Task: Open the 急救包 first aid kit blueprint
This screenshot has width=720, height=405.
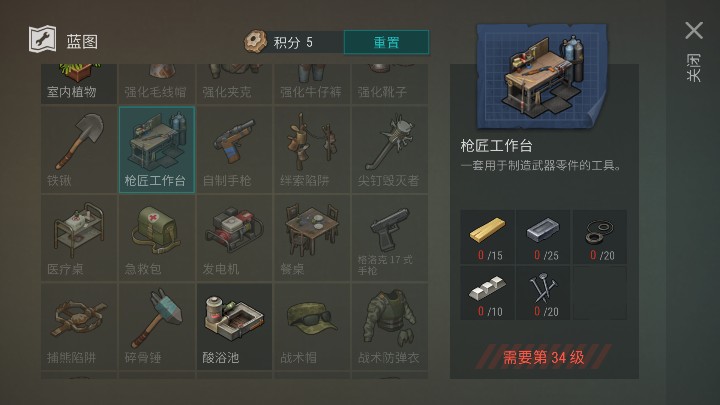Action: [157, 238]
